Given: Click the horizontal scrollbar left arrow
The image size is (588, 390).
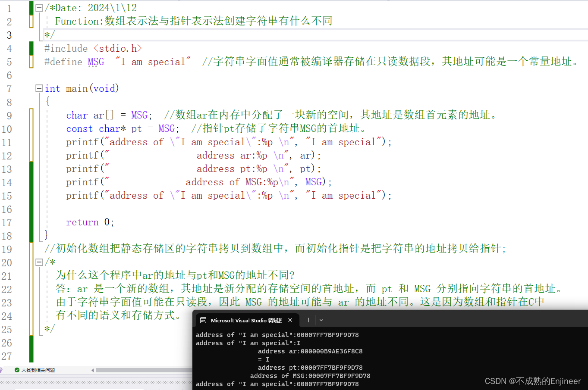Looking at the screenshot, I should click(x=93, y=370).
